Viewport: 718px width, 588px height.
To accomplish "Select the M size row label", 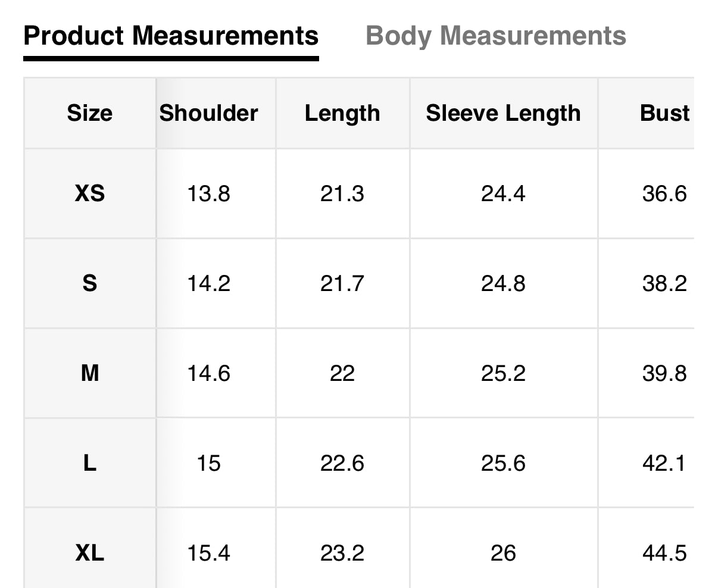I will (90, 373).
